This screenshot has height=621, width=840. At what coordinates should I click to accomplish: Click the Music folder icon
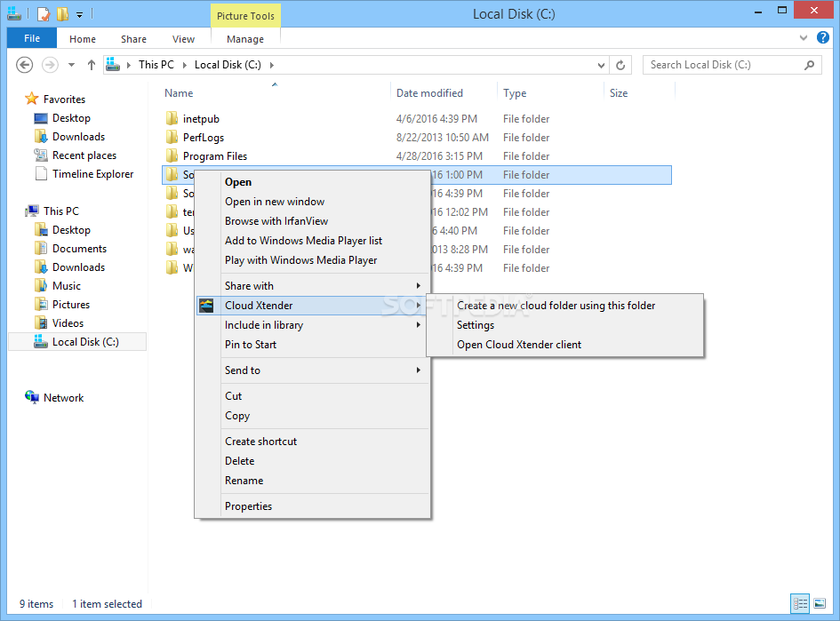pos(41,285)
